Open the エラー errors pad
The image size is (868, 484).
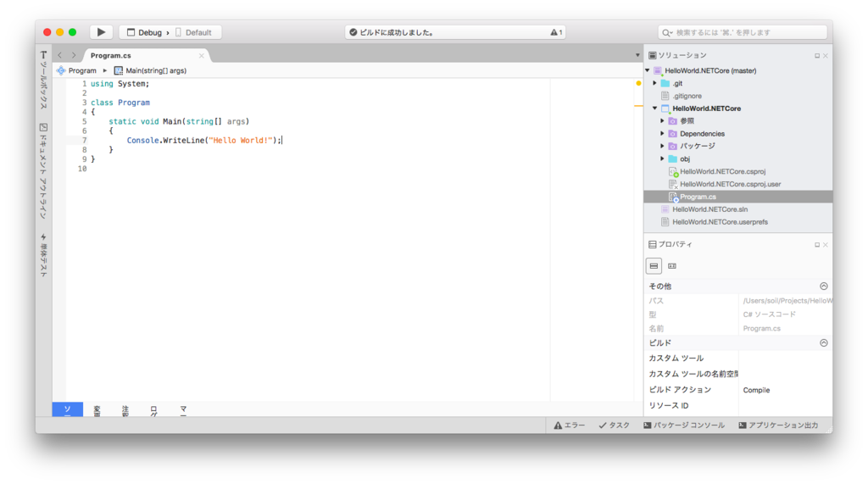tap(569, 426)
